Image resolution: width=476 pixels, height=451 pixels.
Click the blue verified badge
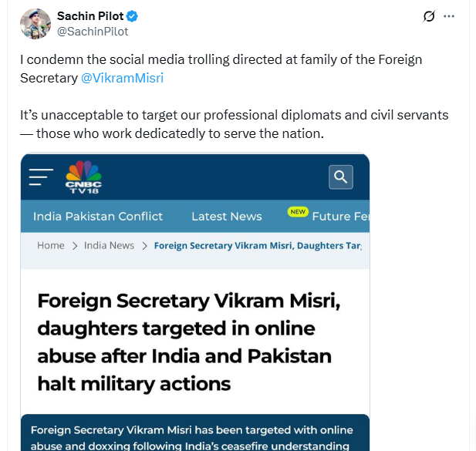coord(132,16)
